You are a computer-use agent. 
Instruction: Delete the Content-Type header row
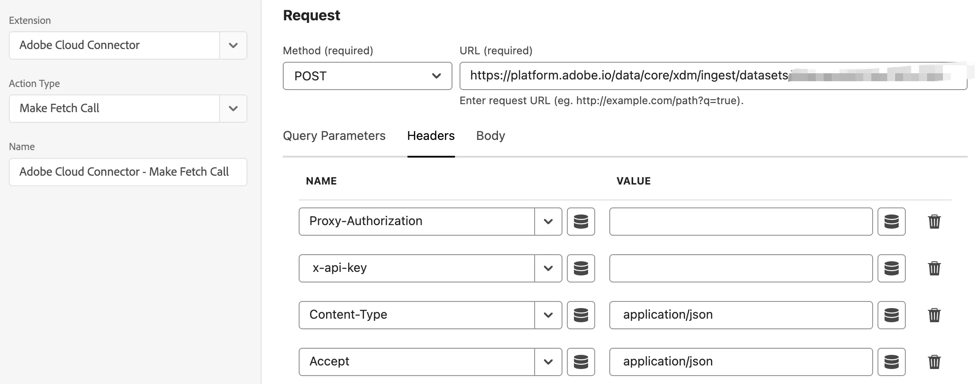point(934,315)
